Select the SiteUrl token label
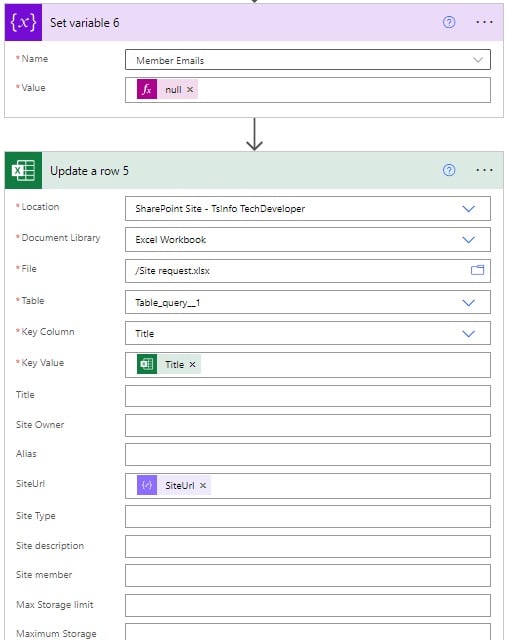Image resolution: width=507 pixels, height=640 pixels. 180,486
